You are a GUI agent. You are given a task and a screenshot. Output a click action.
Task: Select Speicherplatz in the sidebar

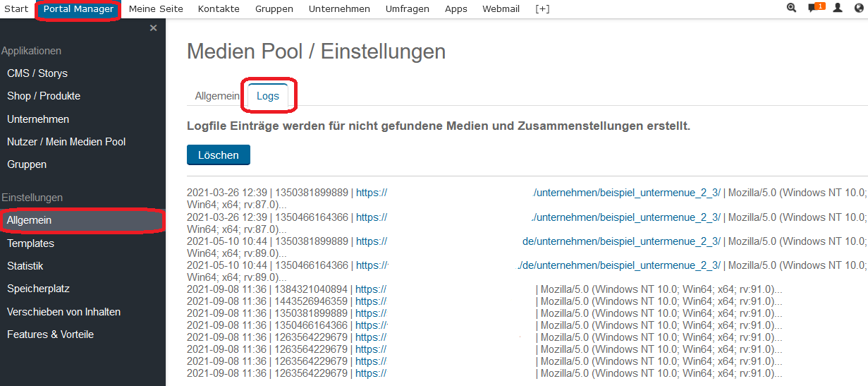pyautogui.click(x=38, y=289)
